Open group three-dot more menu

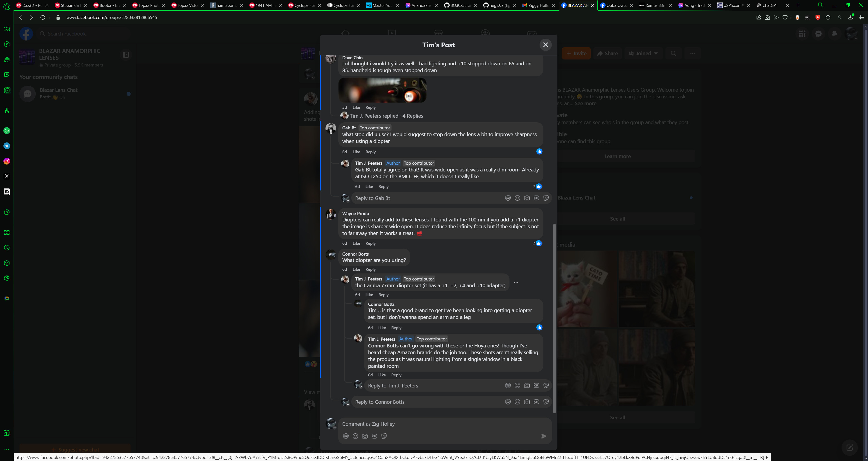[x=692, y=53]
